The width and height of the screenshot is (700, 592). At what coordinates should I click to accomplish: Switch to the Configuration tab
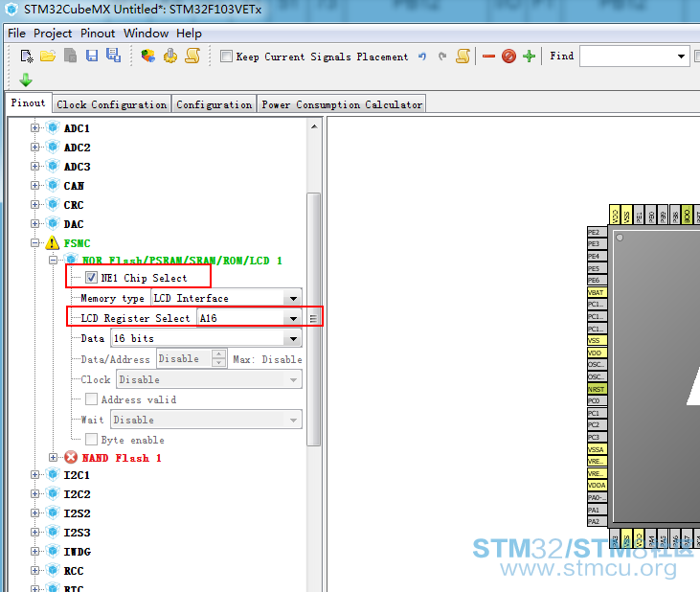[215, 104]
